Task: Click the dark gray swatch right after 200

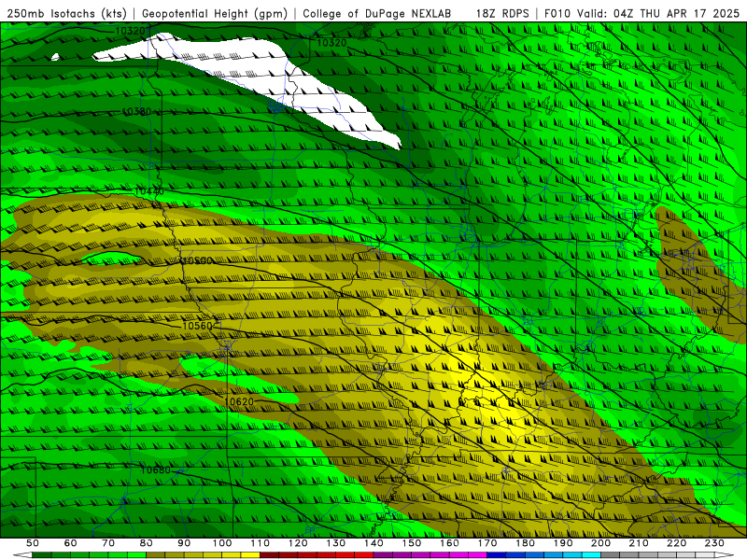Action: click(611, 555)
